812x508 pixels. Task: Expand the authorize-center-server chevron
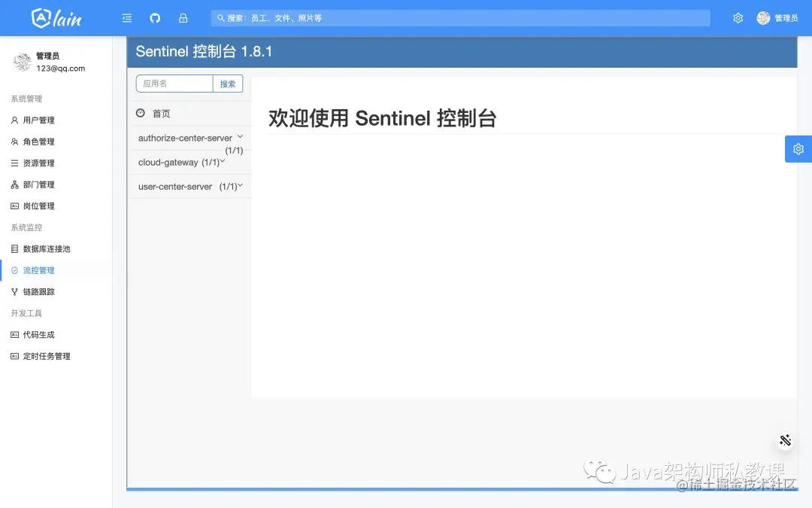[x=241, y=136]
